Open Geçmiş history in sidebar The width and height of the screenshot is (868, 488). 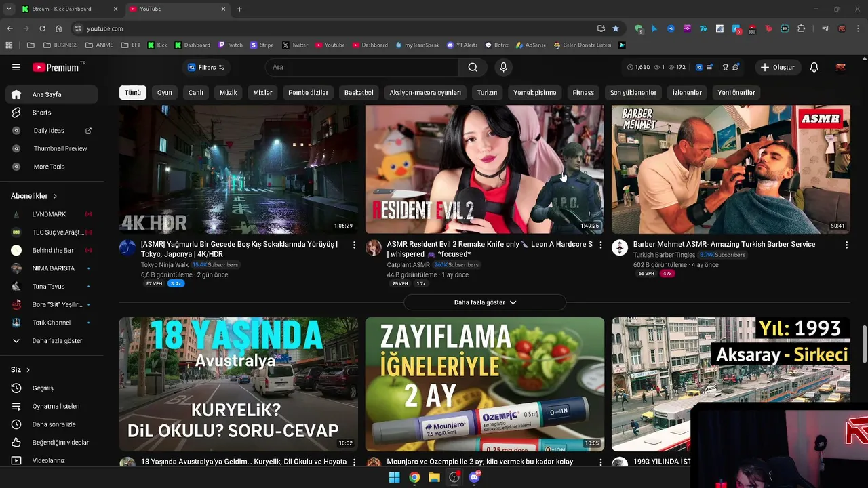pos(52,388)
